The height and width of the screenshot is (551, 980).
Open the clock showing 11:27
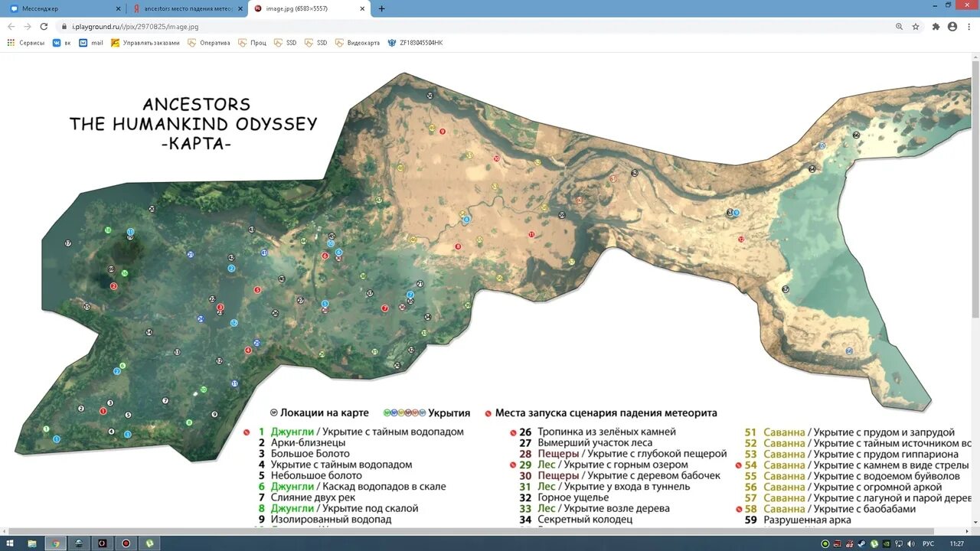[957, 543]
